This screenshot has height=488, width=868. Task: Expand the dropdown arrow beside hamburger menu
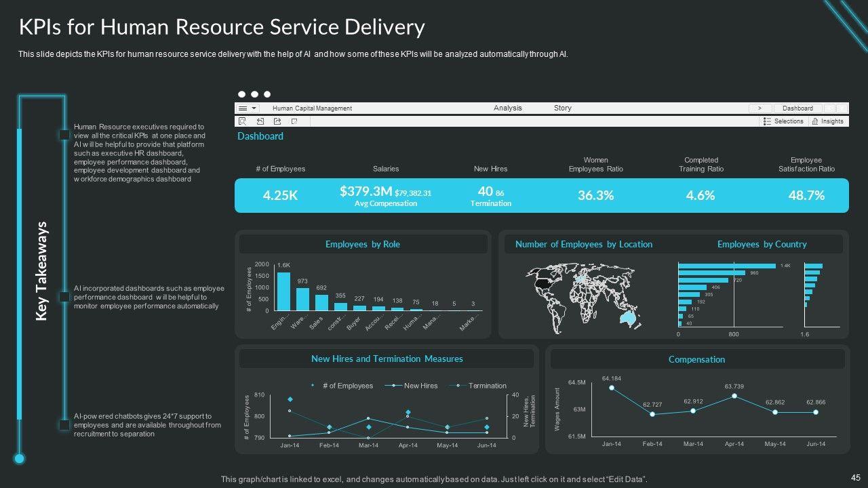254,108
